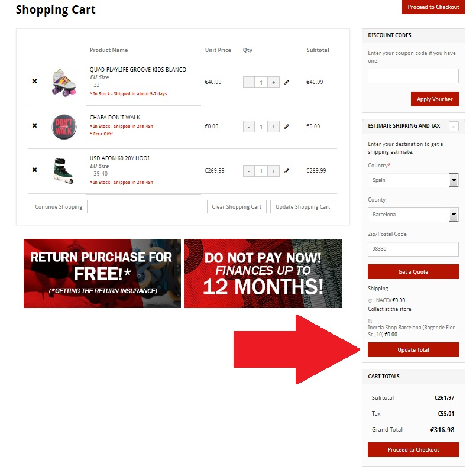Screen dimensions: 476x470
Task: Decrease quantity of USD Aeon 60 skates
Action: (x=248, y=171)
